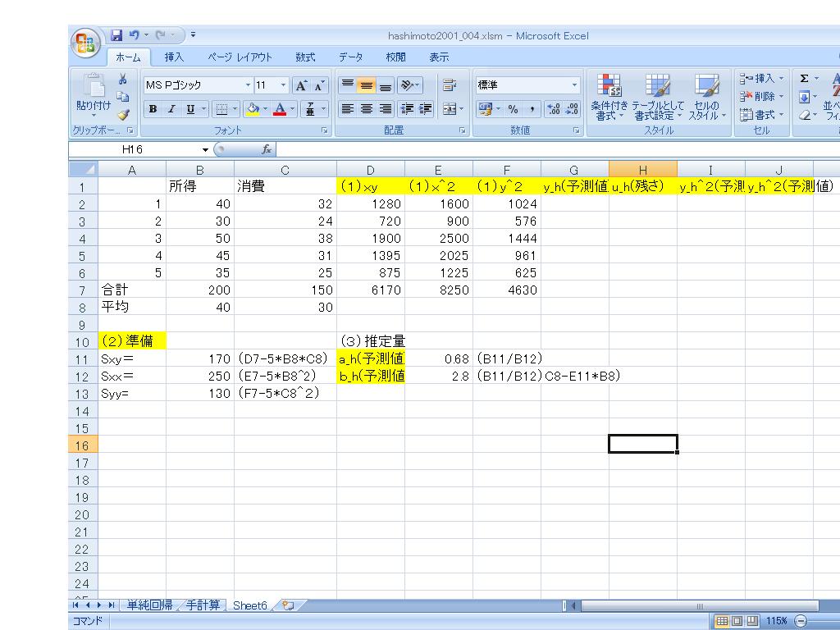Click the zoom out minus button
Viewport: 840px width, 630px height.
point(801,621)
